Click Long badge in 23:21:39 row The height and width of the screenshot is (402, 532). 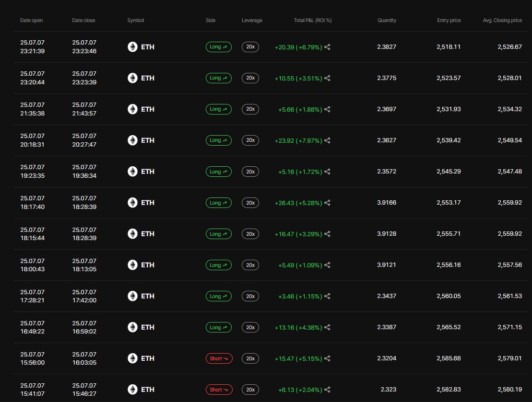point(219,47)
